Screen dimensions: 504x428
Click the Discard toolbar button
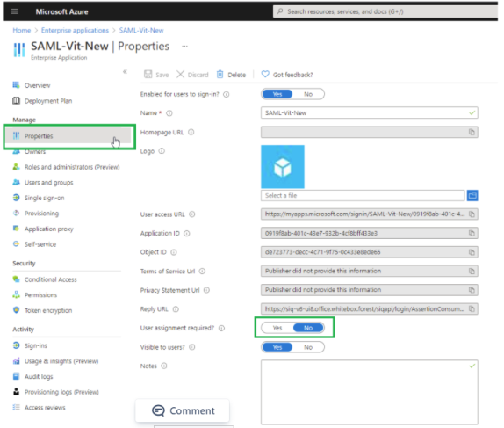[192, 75]
